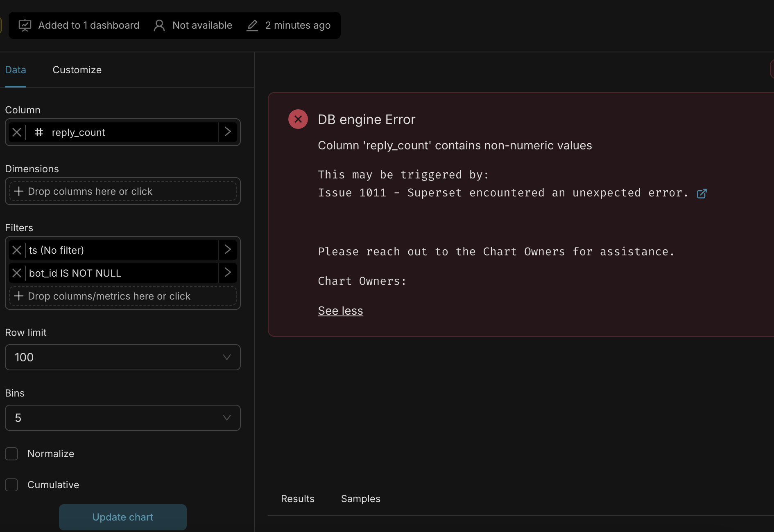Expand reply_count column options arrow
The height and width of the screenshot is (532, 774).
(228, 132)
